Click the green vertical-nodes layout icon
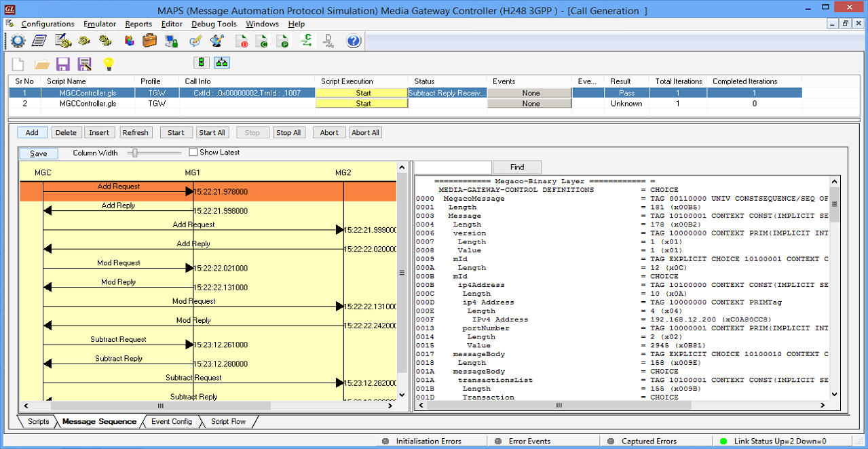868x449 pixels. (x=202, y=62)
